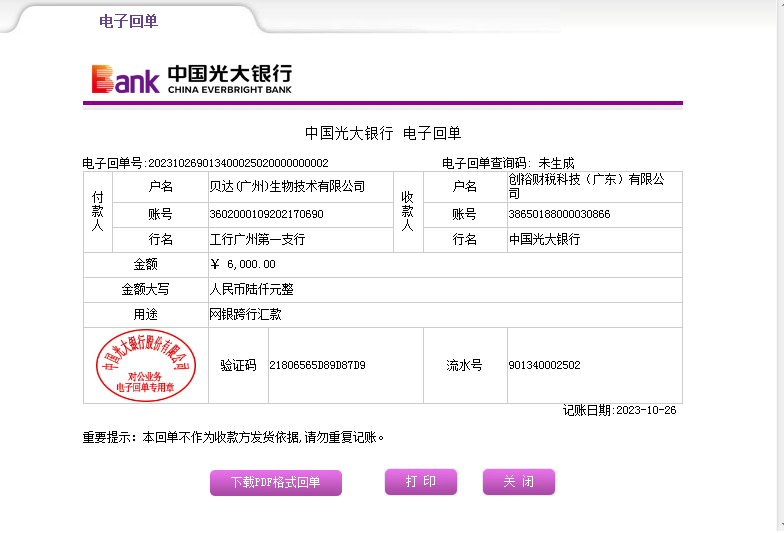
Task: Click serial number 901340002502
Action: coord(544,365)
